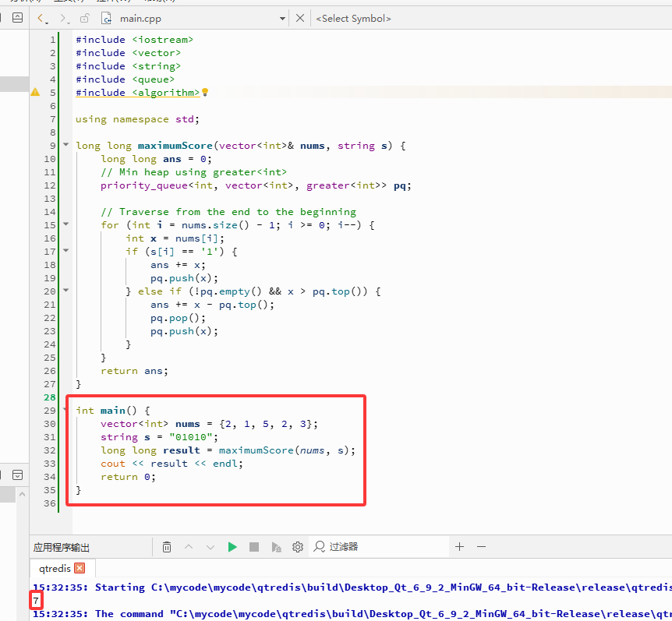Click the maximumScore function name on line 9
The image size is (672, 621).
point(175,146)
